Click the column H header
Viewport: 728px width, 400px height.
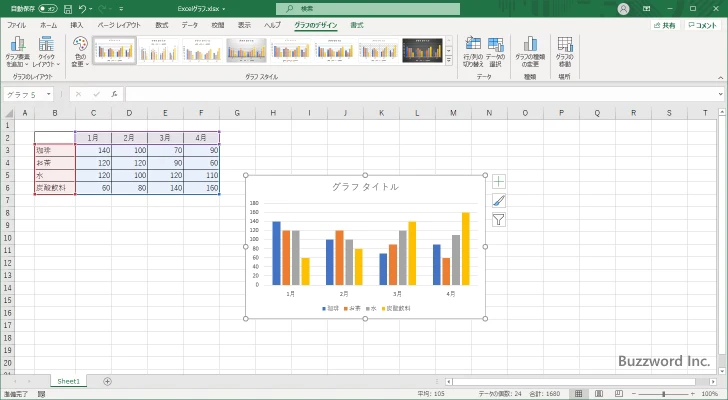pyautogui.click(x=273, y=113)
